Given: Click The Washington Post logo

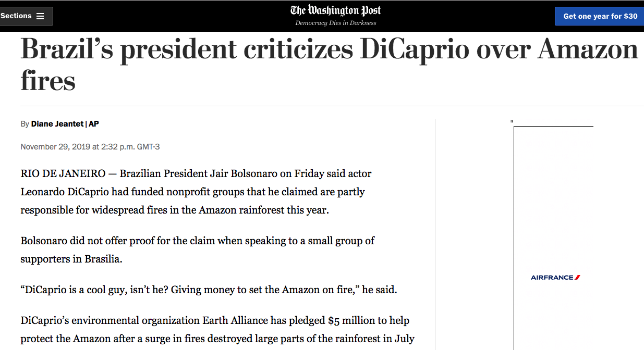Looking at the screenshot, I should point(336,10).
